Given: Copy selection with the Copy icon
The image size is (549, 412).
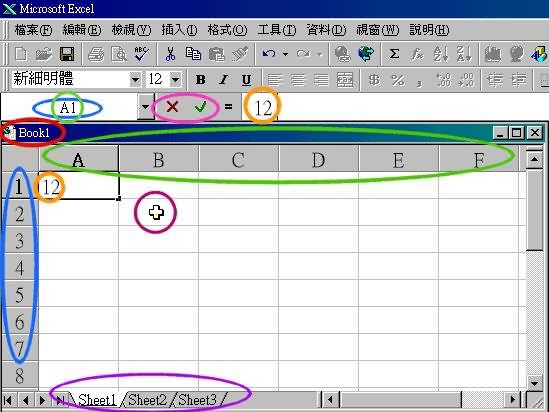Looking at the screenshot, I should (x=193, y=54).
